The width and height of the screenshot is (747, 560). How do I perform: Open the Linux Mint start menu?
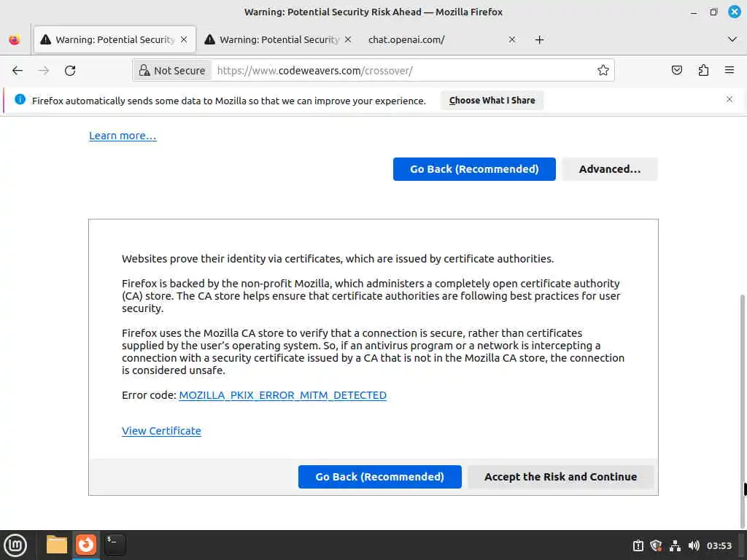point(16,545)
